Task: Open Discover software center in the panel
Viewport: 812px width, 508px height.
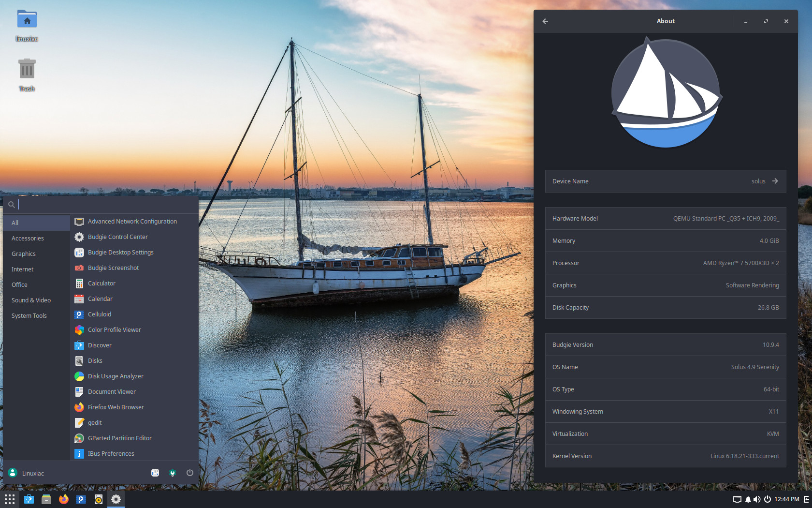Action: click(x=29, y=499)
